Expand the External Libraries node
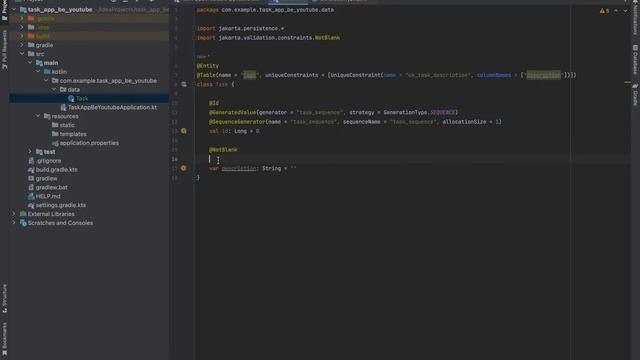The image size is (640, 360). (14, 214)
